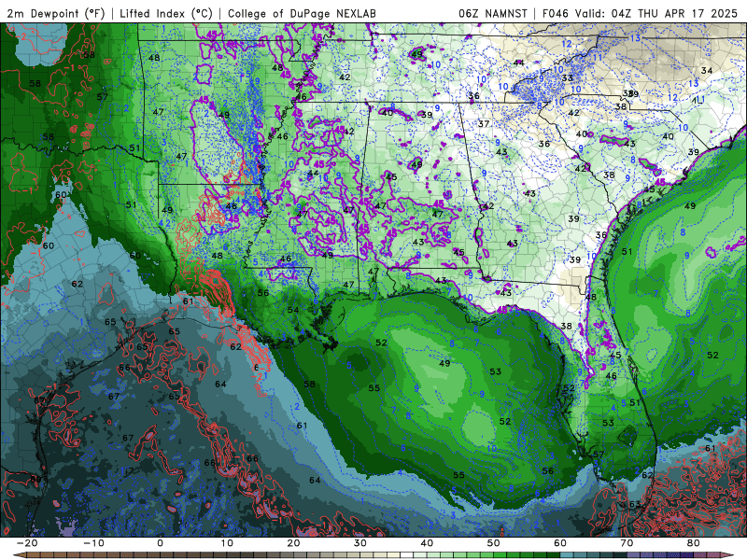747x560 pixels.
Task: Click the '70' color scale label
Action: (x=627, y=543)
